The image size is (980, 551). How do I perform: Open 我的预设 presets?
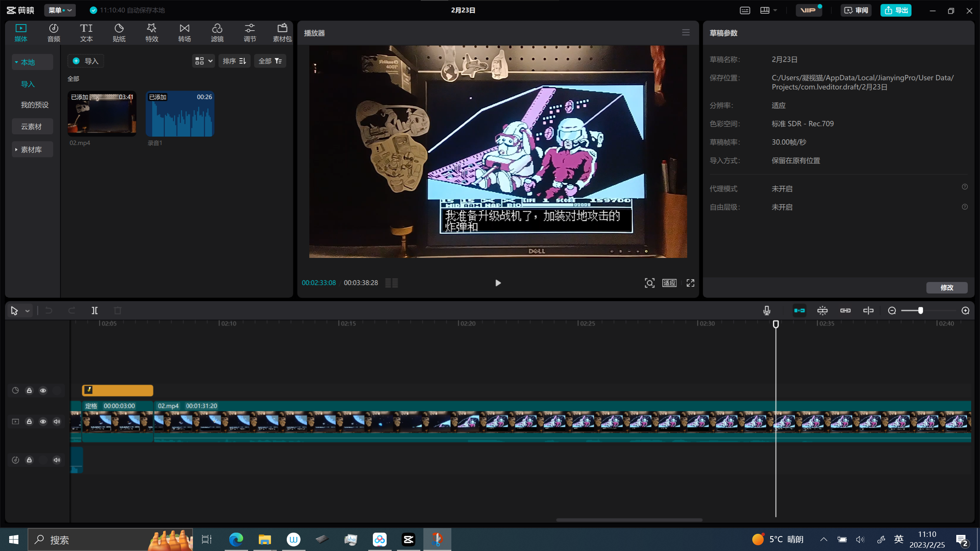(x=34, y=105)
